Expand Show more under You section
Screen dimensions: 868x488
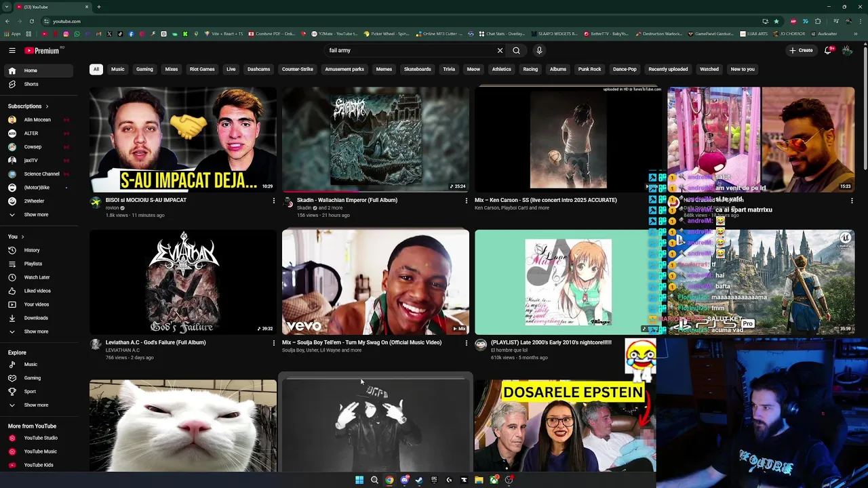tap(39, 331)
